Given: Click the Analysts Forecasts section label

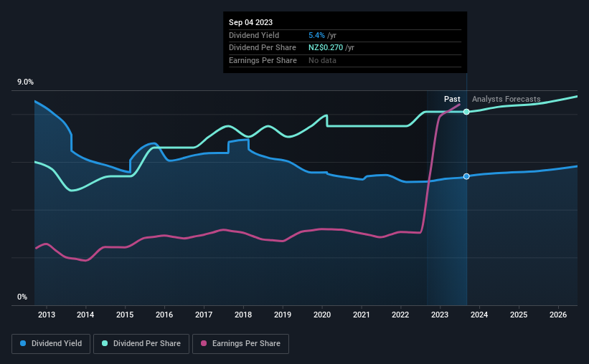Looking at the screenshot, I should 506,99.
